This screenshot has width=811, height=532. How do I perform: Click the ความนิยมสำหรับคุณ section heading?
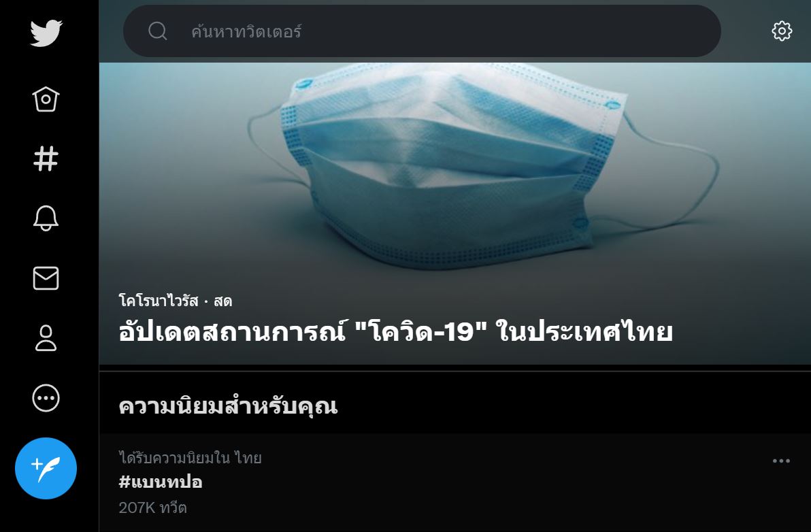228,406
